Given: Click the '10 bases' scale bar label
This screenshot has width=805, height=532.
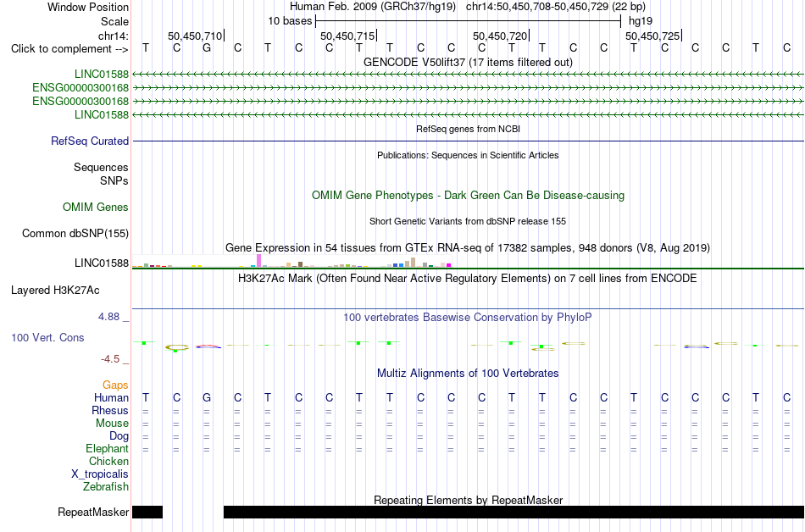Looking at the screenshot, I should click(x=290, y=21).
